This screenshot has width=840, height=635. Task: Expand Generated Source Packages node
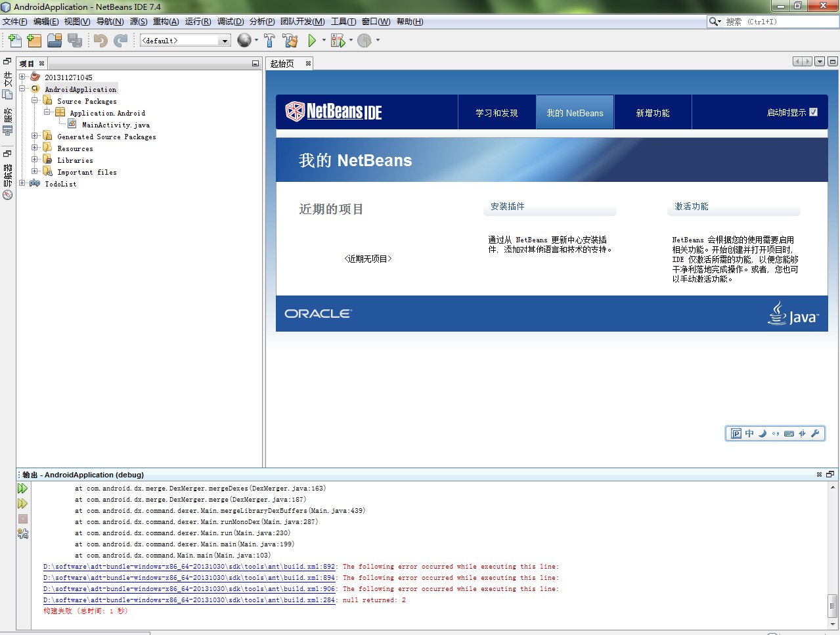pyautogui.click(x=35, y=136)
